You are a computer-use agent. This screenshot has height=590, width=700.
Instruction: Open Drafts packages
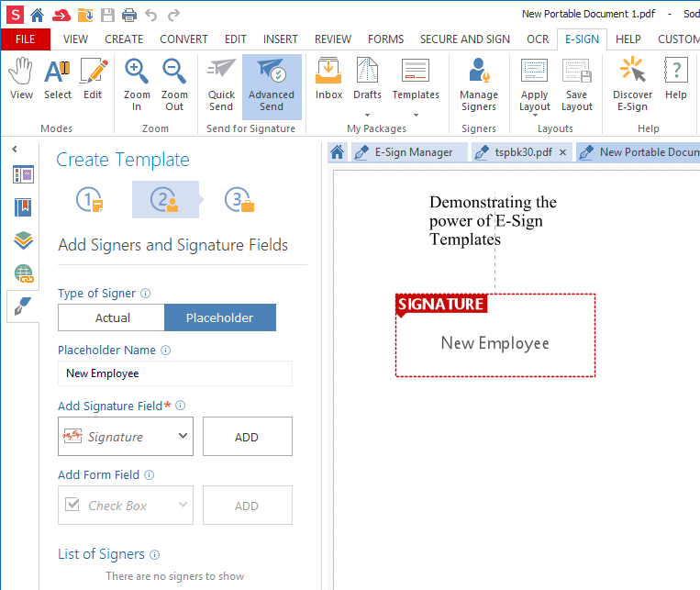point(367,79)
